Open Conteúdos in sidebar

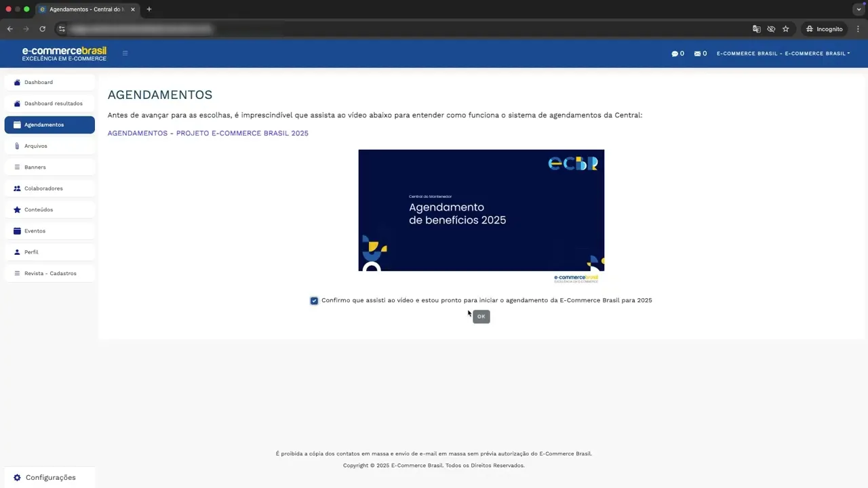(x=50, y=209)
